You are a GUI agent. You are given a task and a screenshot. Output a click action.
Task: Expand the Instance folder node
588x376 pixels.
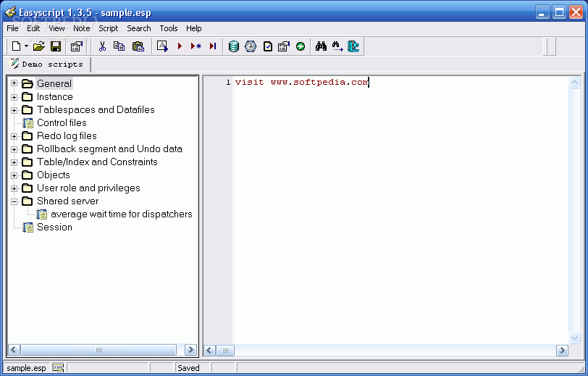[14, 97]
